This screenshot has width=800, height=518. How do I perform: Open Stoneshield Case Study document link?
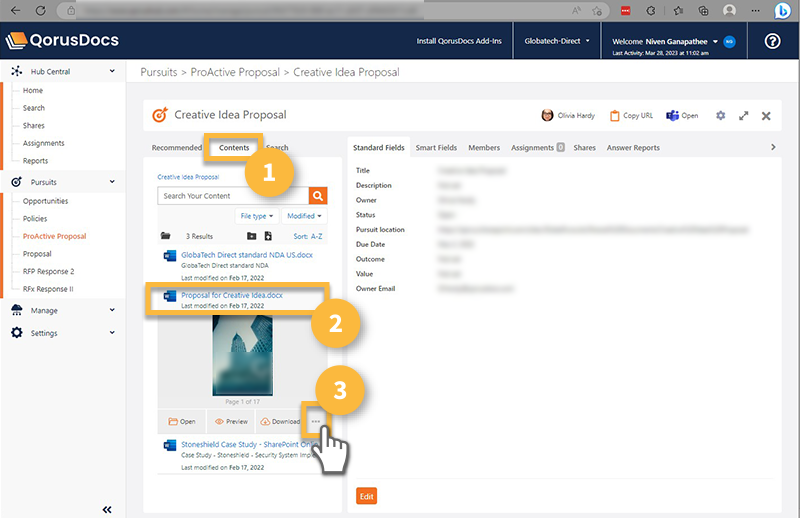click(x=249, y=444)
